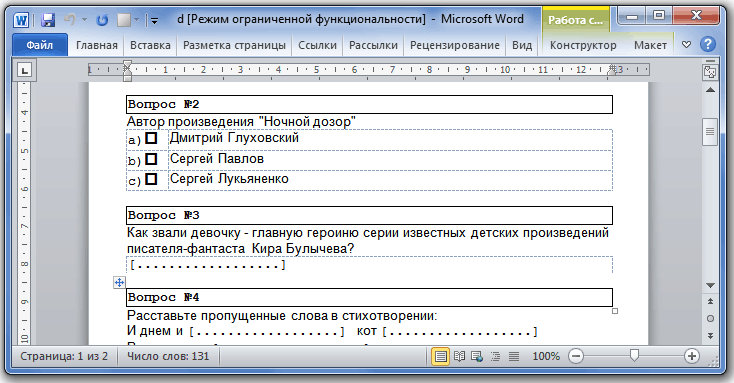The width and height of the screenshot is (734, 383).
Task: Open the Макет table tools tab
Action: [650, 45]
